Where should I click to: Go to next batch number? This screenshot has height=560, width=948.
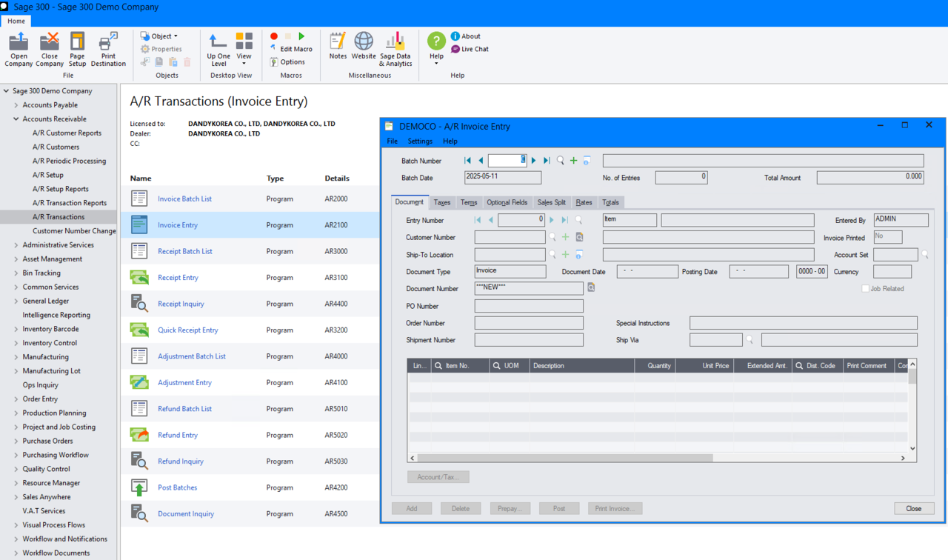tap(533, 161)
